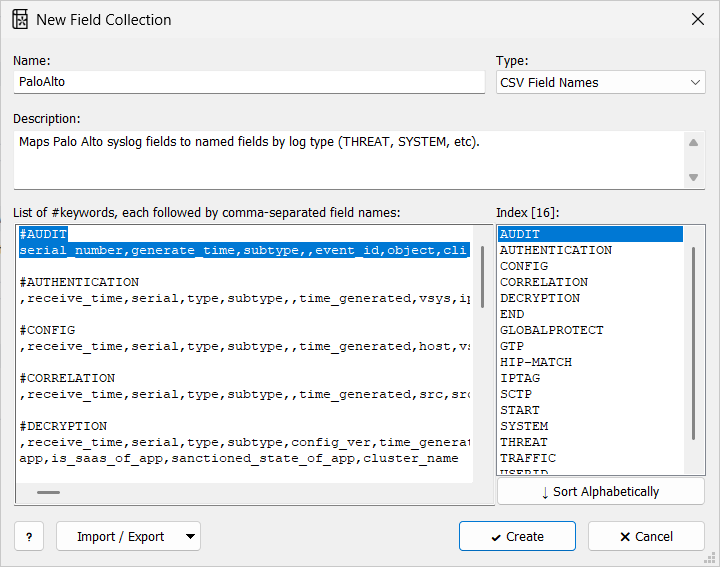Viewport: 720px width, 567px height.
Task: Select AUDIT in the Index list
Action: [x=591, y=234]
